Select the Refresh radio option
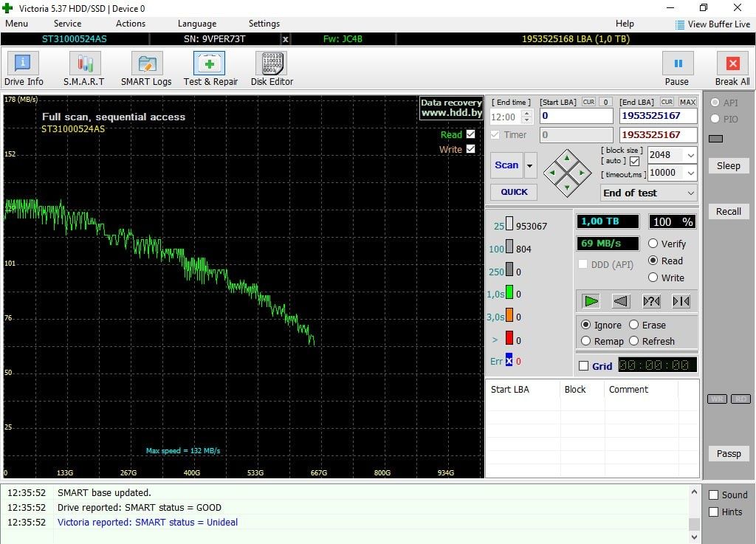Screen dimensions: 756x544 [x=633, y=341]
